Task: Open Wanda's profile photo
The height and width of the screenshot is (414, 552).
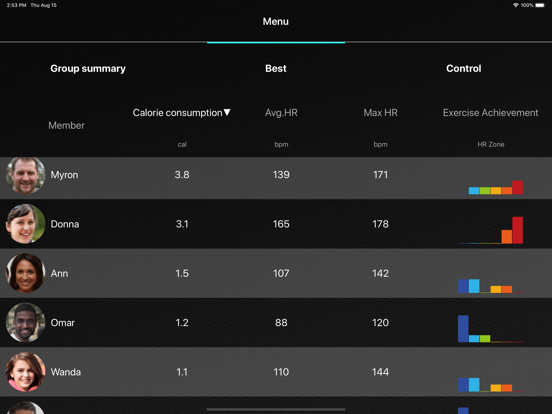Action: click(x=26, y=372)
